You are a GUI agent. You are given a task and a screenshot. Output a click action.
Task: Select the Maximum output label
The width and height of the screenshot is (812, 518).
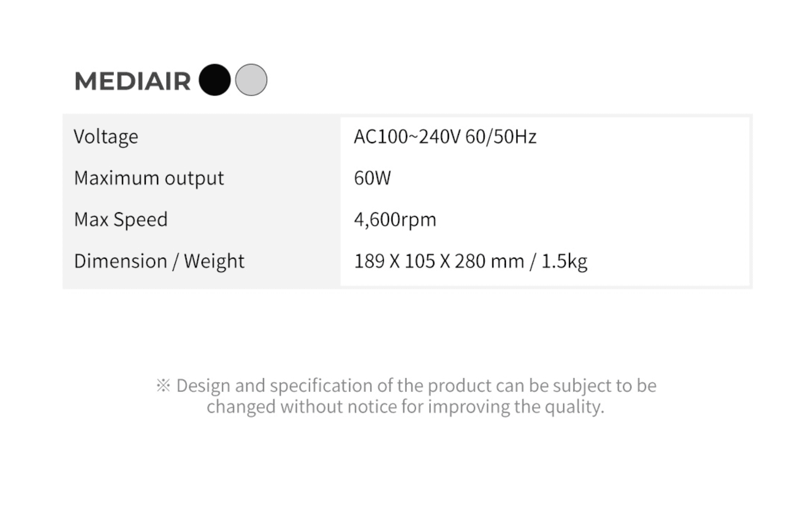coord(149,178)
